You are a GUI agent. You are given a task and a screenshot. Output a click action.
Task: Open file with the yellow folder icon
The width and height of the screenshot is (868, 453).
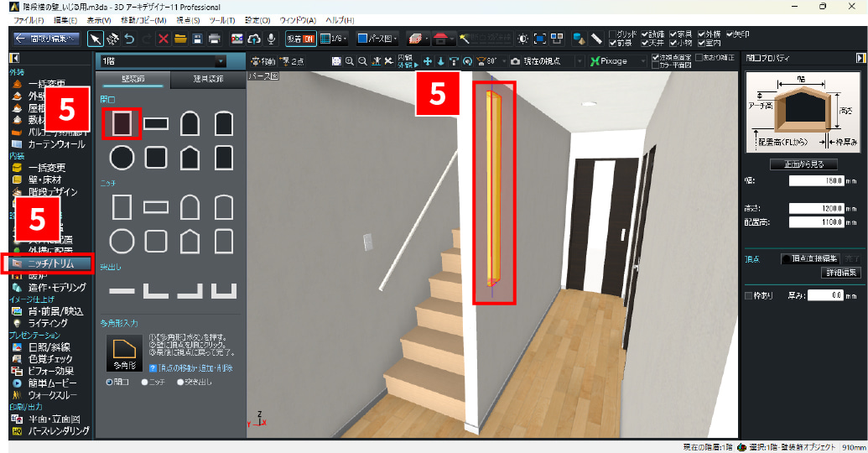pos(180,39)
